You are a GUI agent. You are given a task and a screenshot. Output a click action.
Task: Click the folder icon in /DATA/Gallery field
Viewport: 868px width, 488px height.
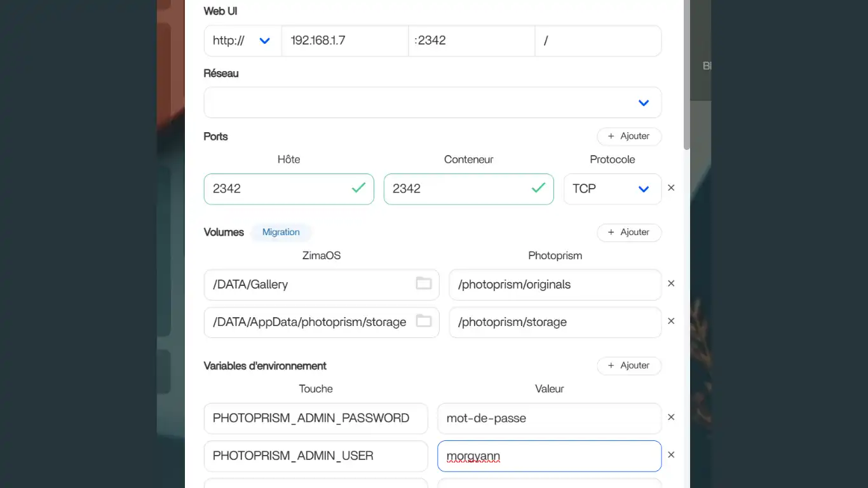coord(423,283)
